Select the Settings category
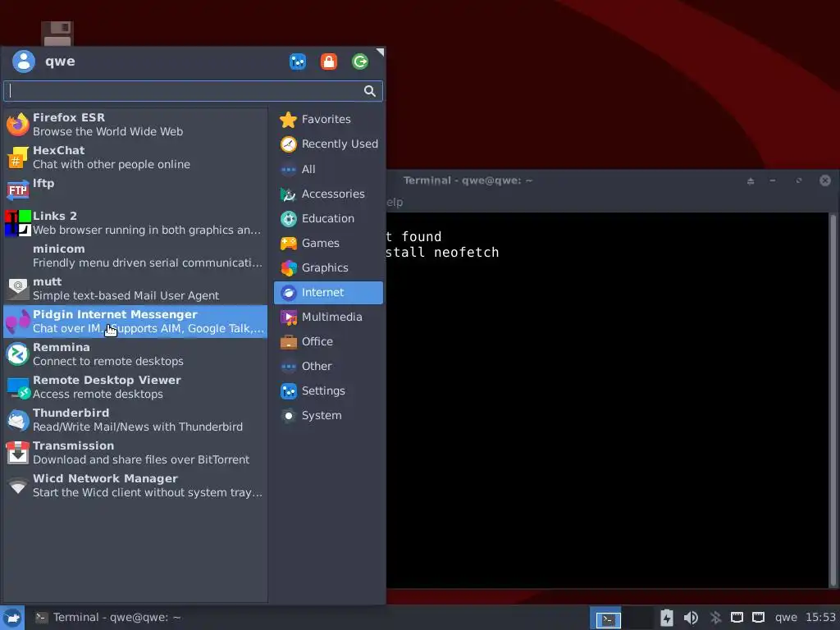840x630 pixels. [x=328, y=391]
